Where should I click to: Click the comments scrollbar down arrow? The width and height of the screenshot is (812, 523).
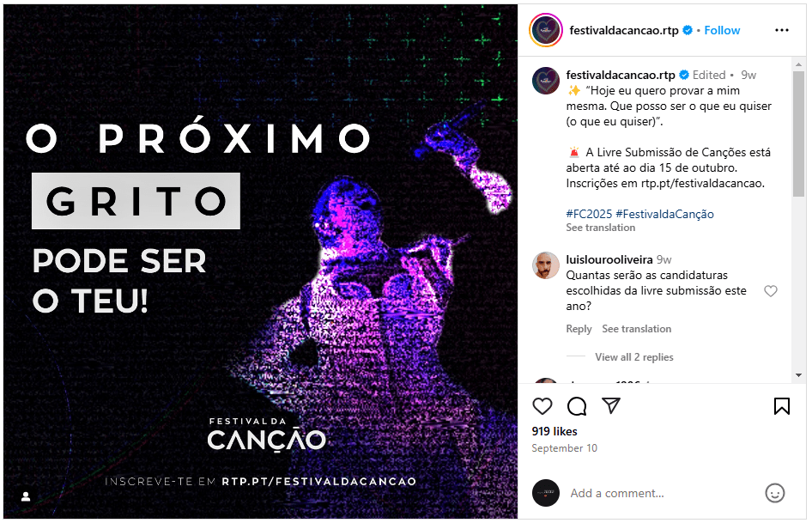pyautogui.click(x=798, y=374)
